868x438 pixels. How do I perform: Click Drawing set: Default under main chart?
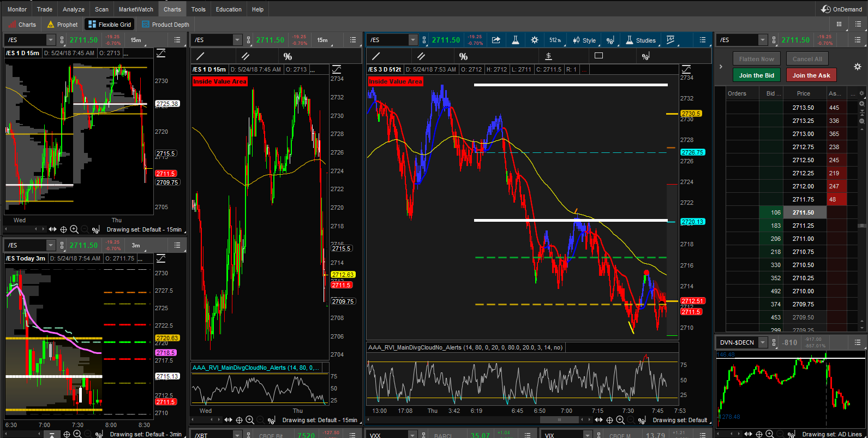pyautogui.click(x=680, y=420)
